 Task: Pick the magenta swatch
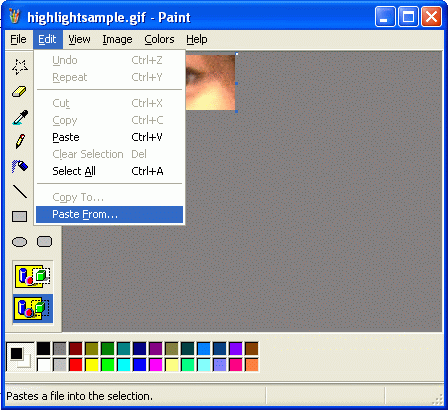tap(156, 365)
